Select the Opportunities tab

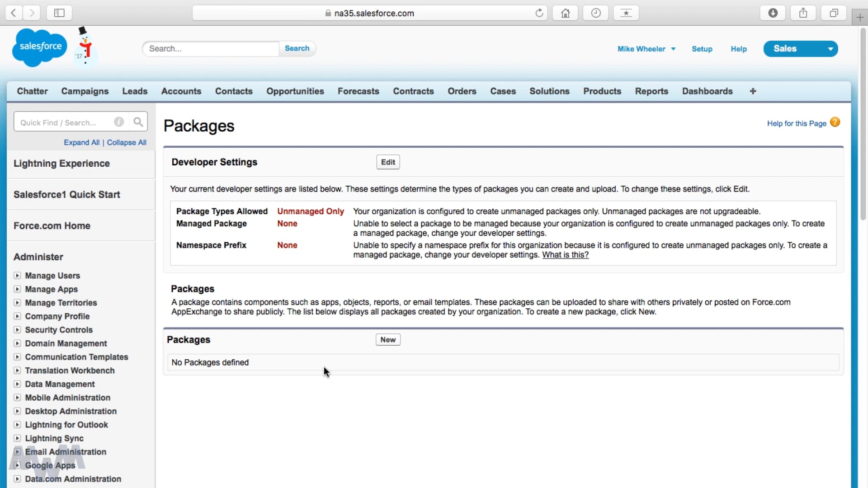tap(295, 91)
